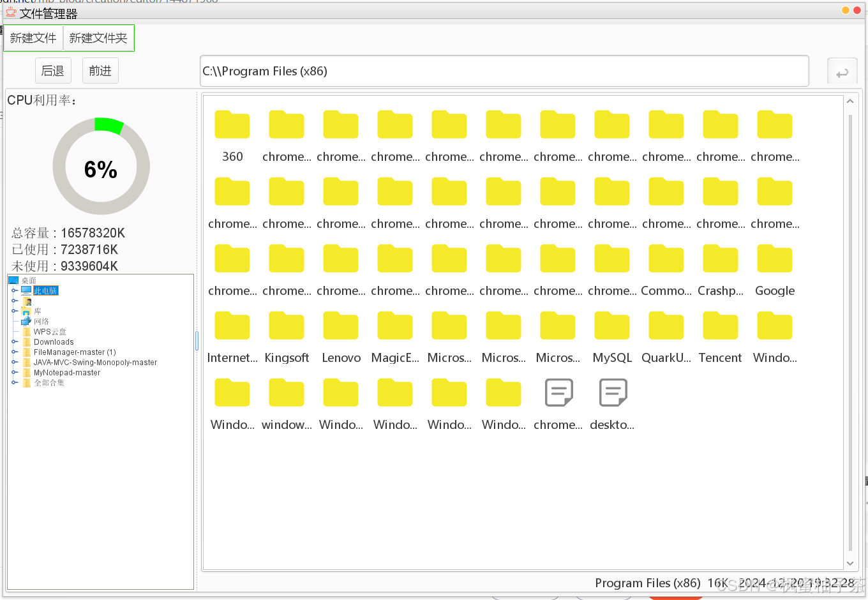The image size is (868, 600).
Task: Select FileManager-master (1) in the tree
Action: point(75,352)
